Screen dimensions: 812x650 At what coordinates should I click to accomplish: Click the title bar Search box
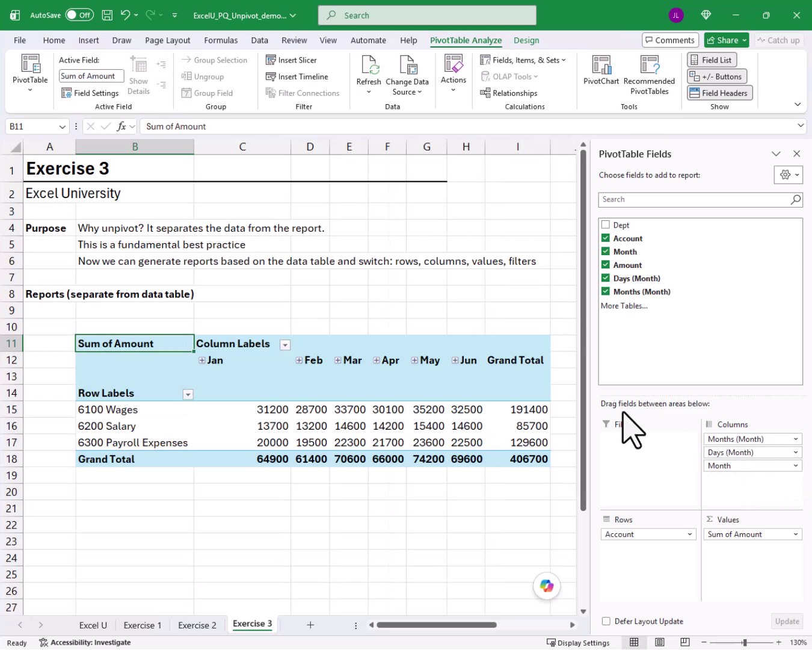point(427,15)
